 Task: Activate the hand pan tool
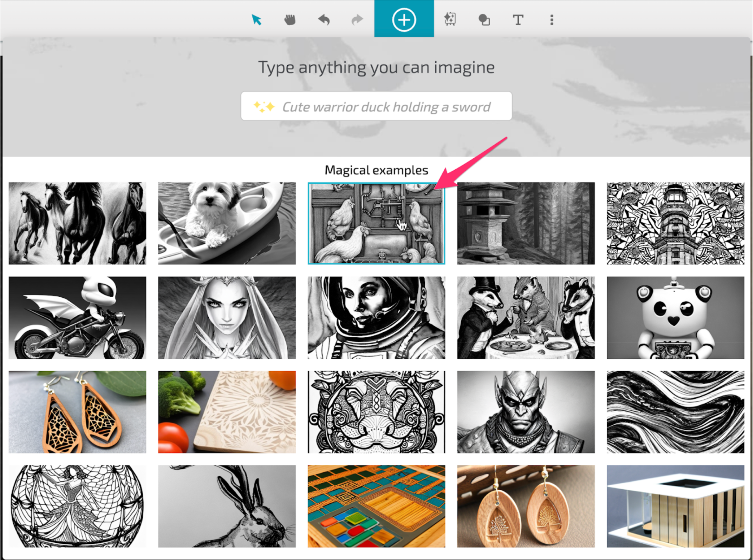[290, 19]
